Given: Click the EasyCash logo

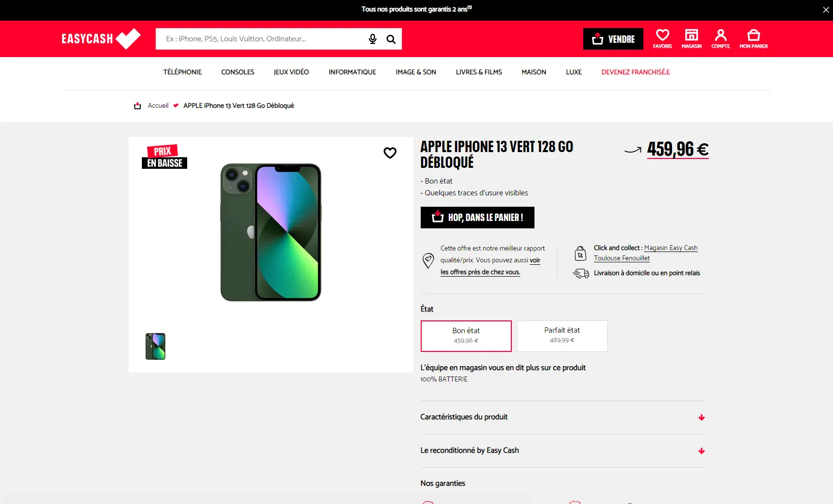Looking at the screenshot, I should 101,39.
